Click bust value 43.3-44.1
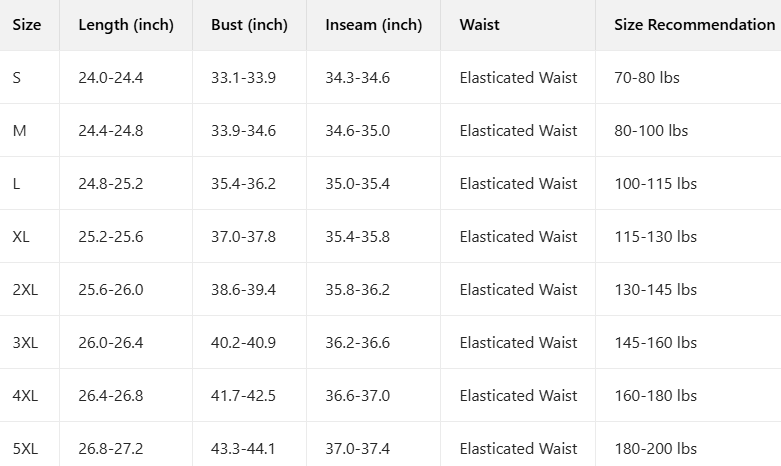This screenshot has width=781, height=466. click(243, 449)
